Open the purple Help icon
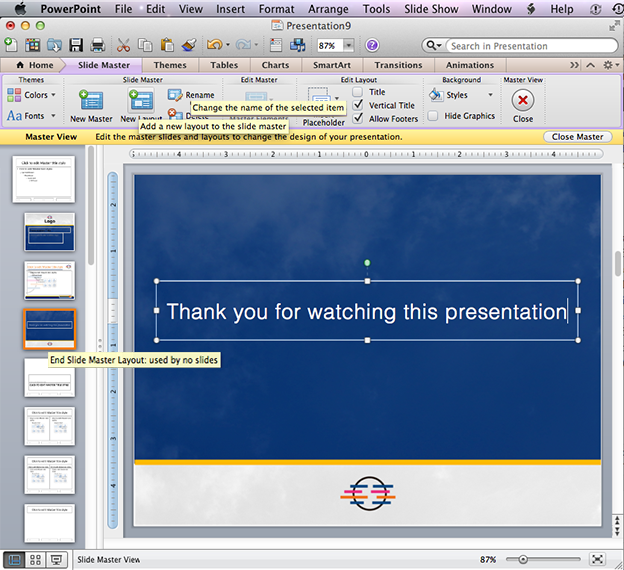The image size is (624, 570). (372, 45)
